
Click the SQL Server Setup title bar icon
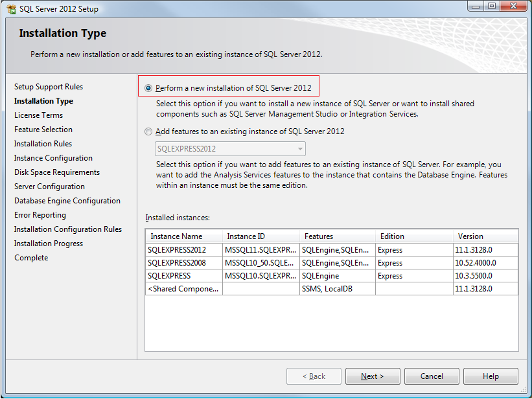(12, 8)
